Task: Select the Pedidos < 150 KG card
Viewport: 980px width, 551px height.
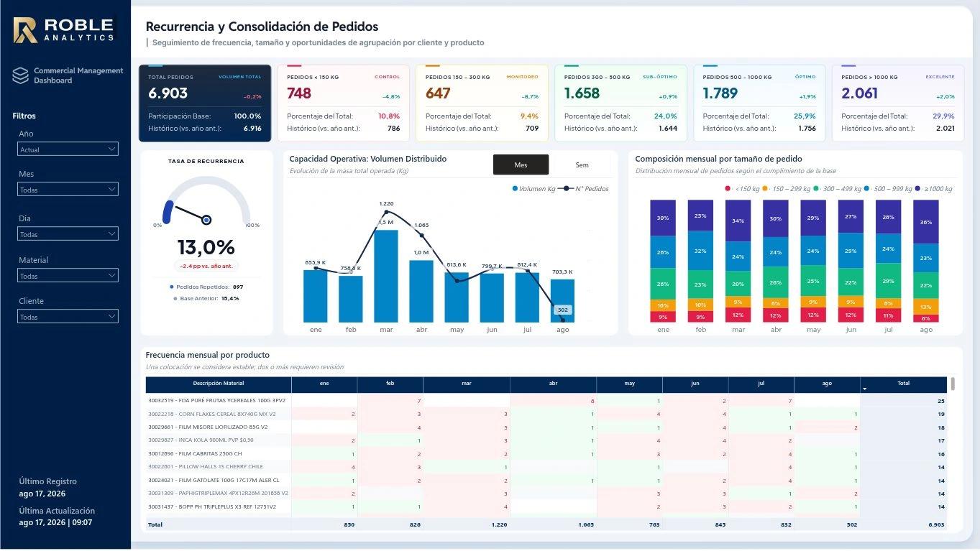Action: click(x=343, y=103)
